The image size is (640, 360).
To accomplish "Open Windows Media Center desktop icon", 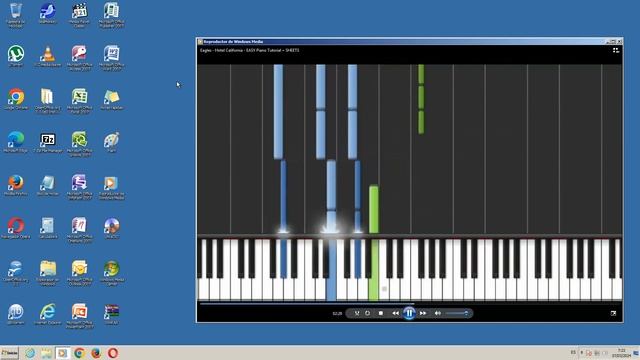I will (x=111, y=273).
